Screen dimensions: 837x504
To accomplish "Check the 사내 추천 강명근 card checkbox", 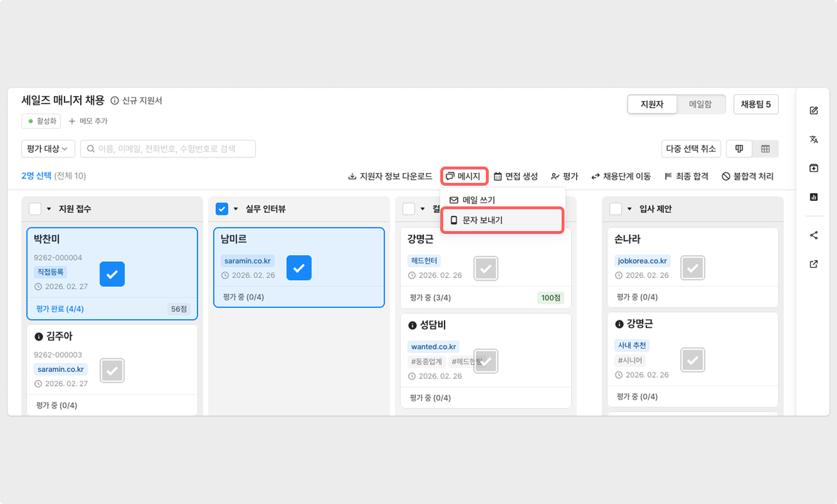I will click(693, 360).
